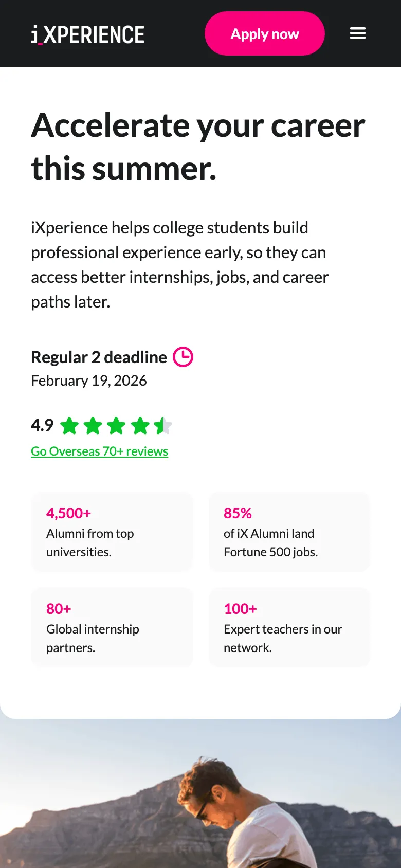
Task: Click the 4.9 rating number
Action: pyautogui.click(x=42, y=425)
